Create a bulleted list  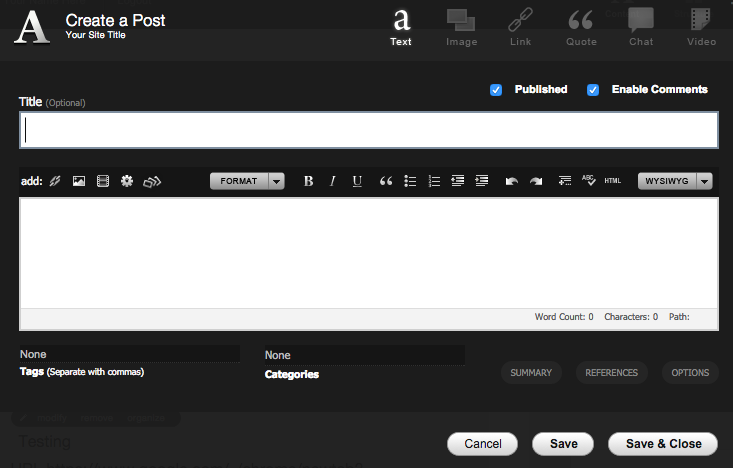(410, 181)
